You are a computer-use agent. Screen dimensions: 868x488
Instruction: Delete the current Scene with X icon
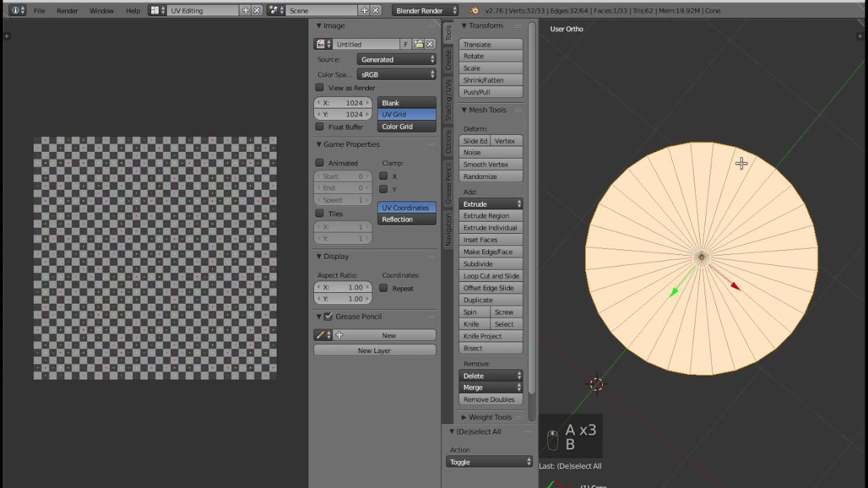click(x=376, y=10)
